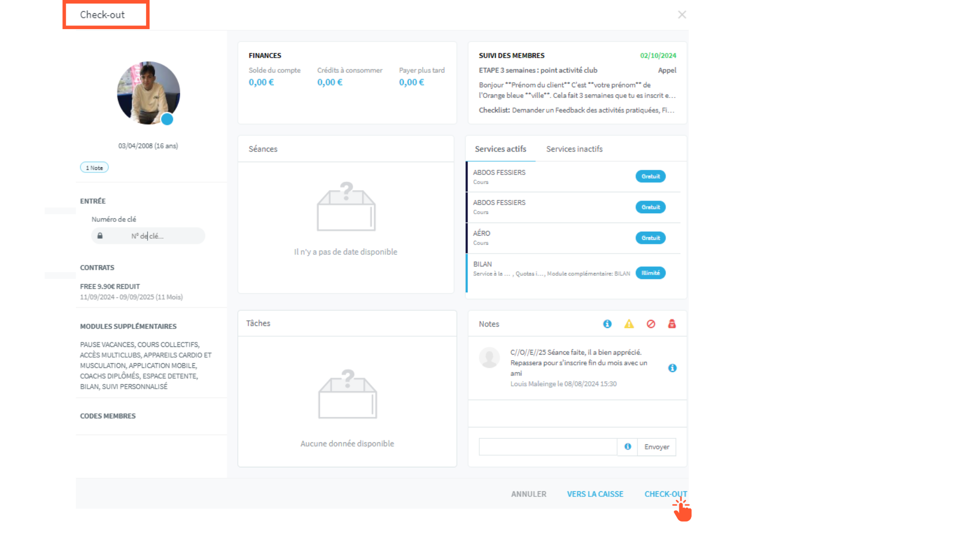Viewport: 980px width, 551px height.
Task: Click Illimité badge on BILAN service
Action: [x=650, y=273]
